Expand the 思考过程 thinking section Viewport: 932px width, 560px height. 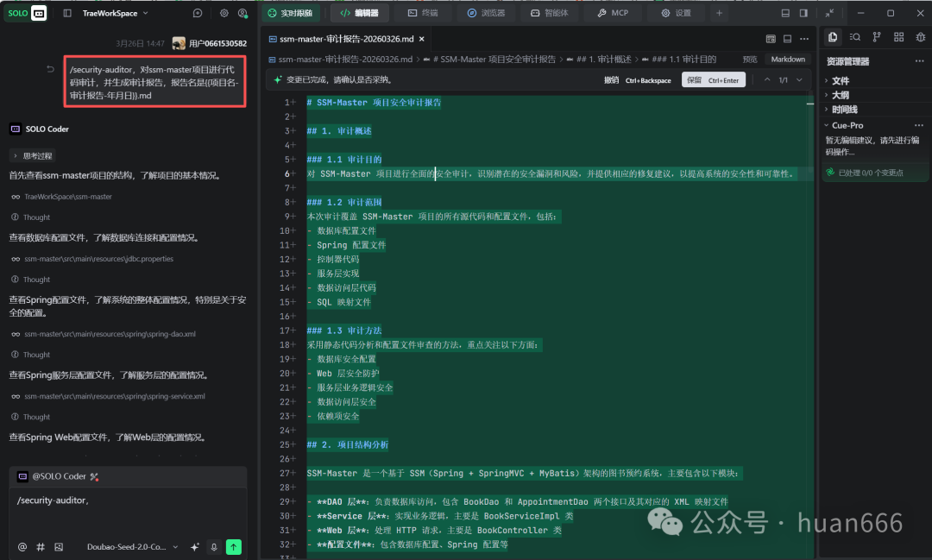(x=33, y=155)
